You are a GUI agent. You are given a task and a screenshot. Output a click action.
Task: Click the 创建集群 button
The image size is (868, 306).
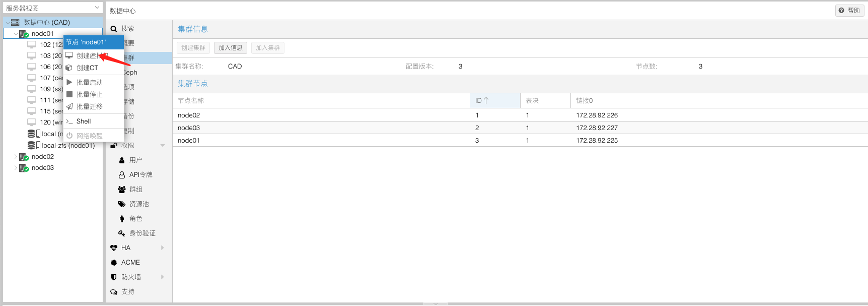click(x=193, y=48)
